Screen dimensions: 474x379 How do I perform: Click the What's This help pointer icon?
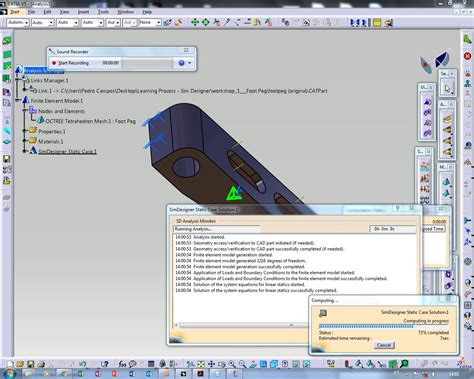click(104, 364)
